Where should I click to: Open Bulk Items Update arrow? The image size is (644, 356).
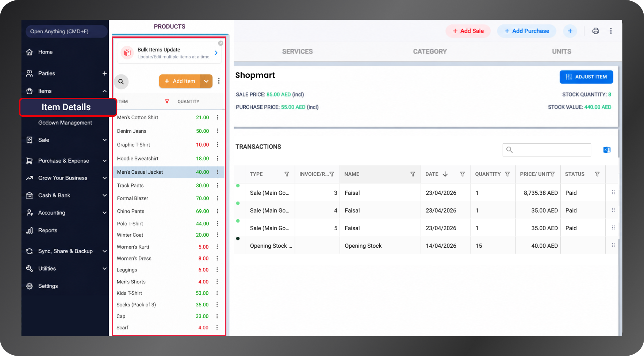(x=216, y=53)
